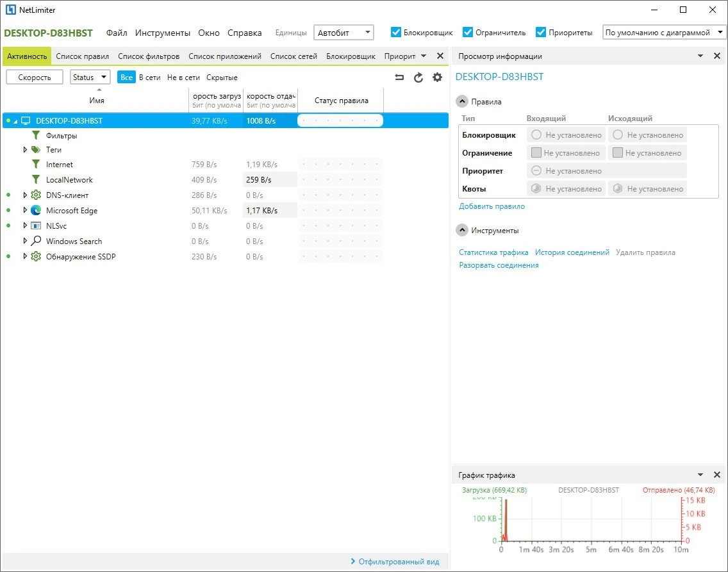Select the Не в сети filter

pos(183,78)
